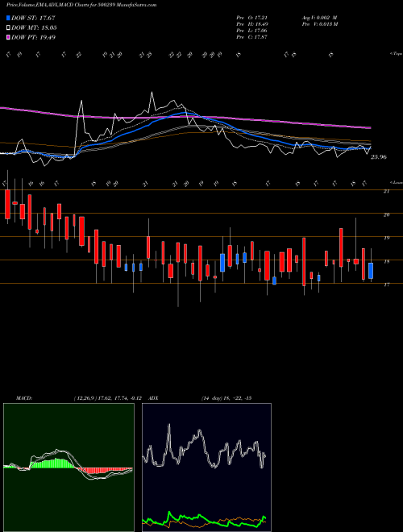Click the 18 price axis label
The width and height of the screenshot is (403, 532).
pos(386,262)
